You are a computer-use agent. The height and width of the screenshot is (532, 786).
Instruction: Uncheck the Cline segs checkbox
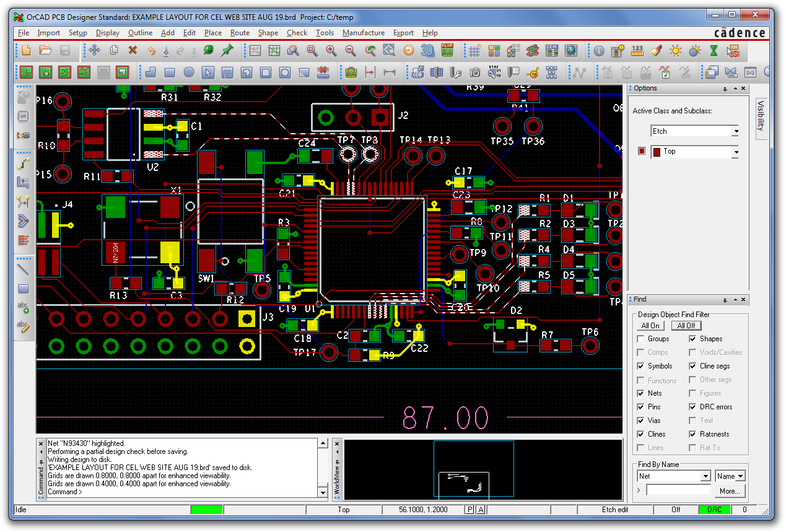[x=692, y=366]
